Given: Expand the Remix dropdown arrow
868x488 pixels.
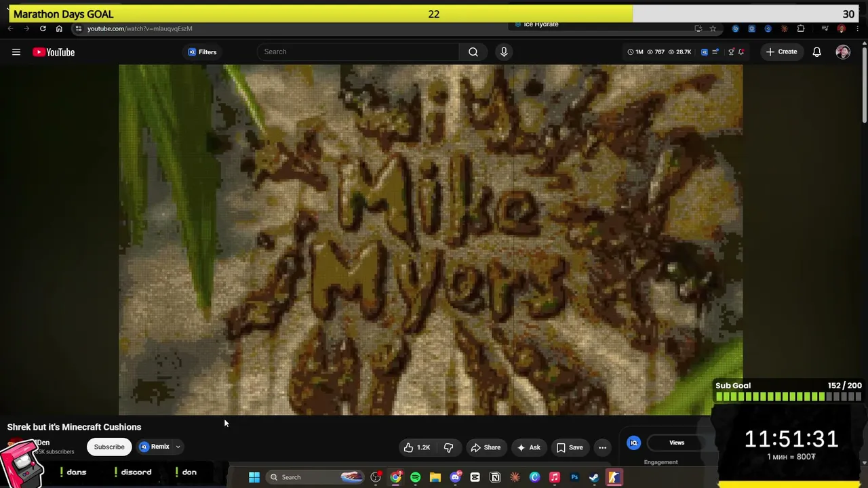Looking at the screenshot, I should click(178, 447).
